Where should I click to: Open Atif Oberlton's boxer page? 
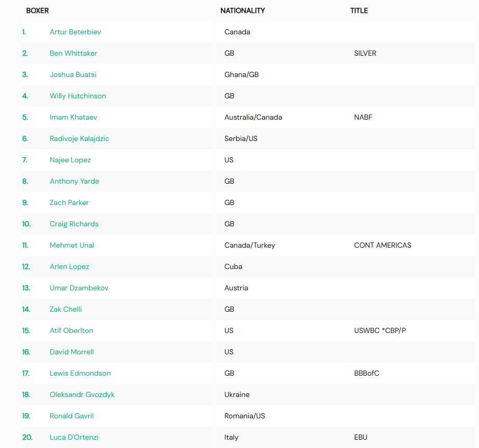71,330
